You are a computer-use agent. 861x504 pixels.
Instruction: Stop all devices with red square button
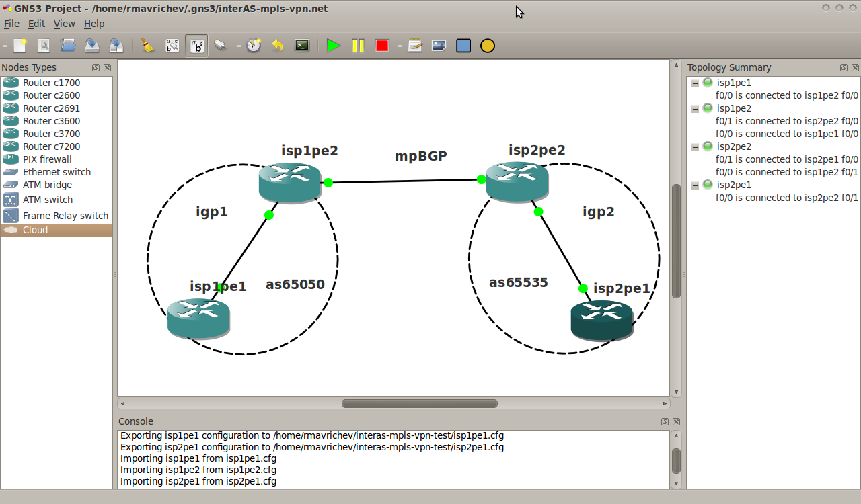(x=382, y=46)
